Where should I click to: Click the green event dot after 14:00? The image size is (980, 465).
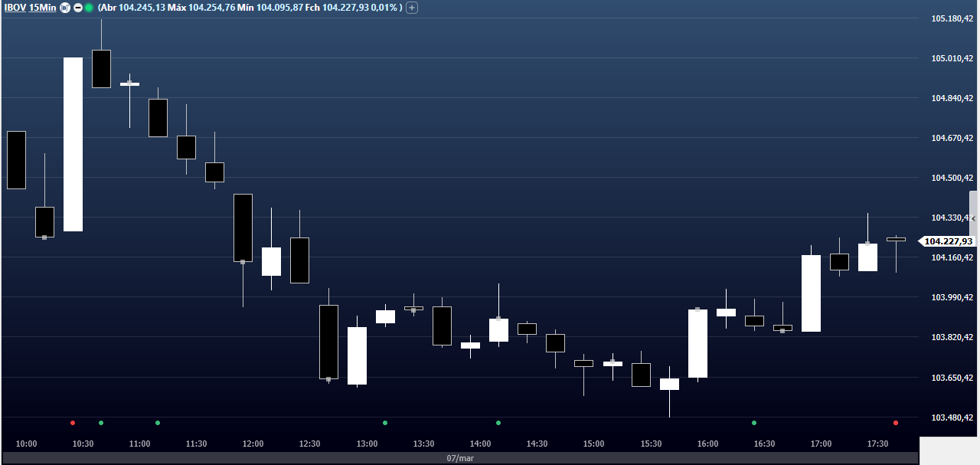498,423
